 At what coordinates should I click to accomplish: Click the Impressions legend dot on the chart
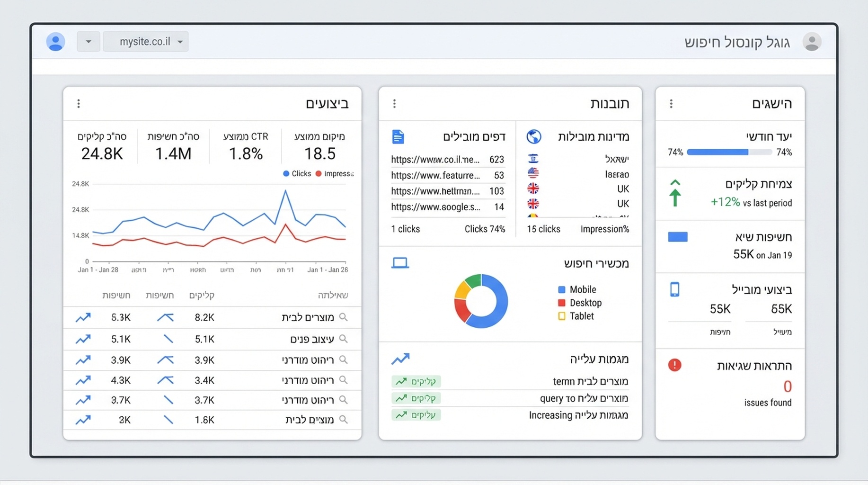tap(319, 174)
